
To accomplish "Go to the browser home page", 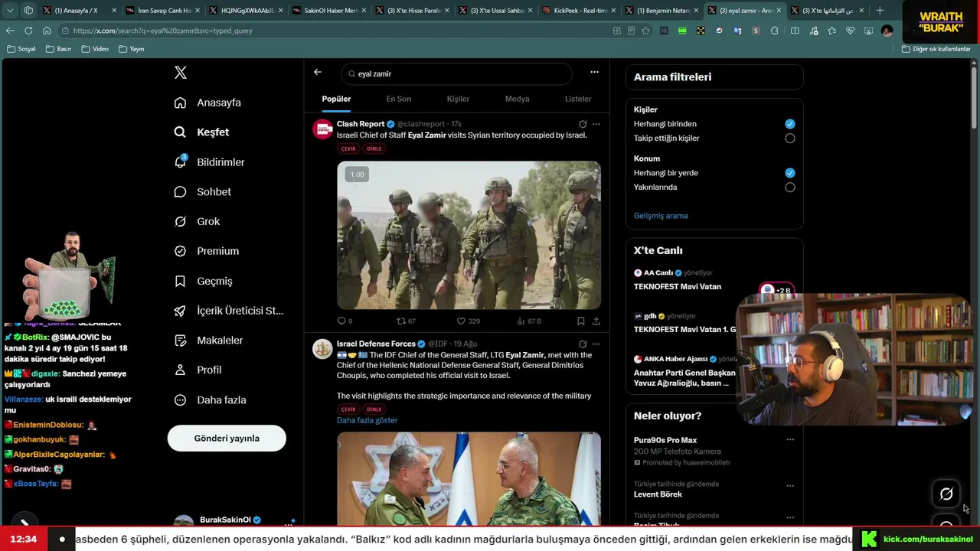I will [x=47, y=31].
